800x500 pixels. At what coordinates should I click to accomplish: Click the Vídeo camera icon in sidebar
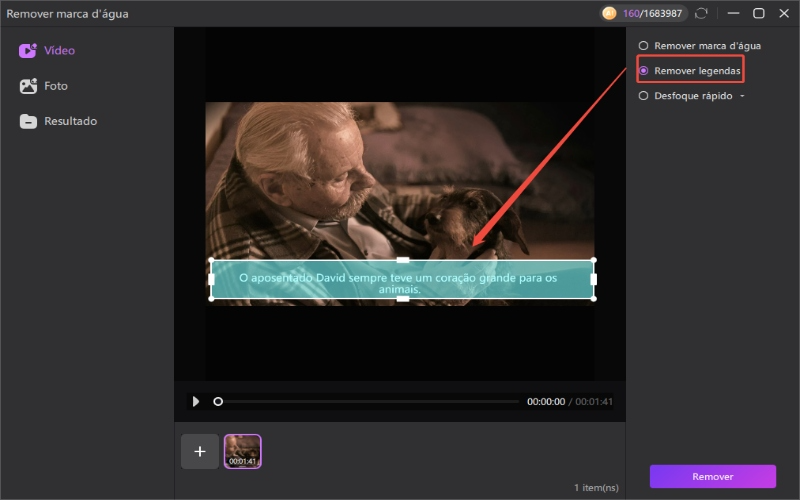click(28, 51)
